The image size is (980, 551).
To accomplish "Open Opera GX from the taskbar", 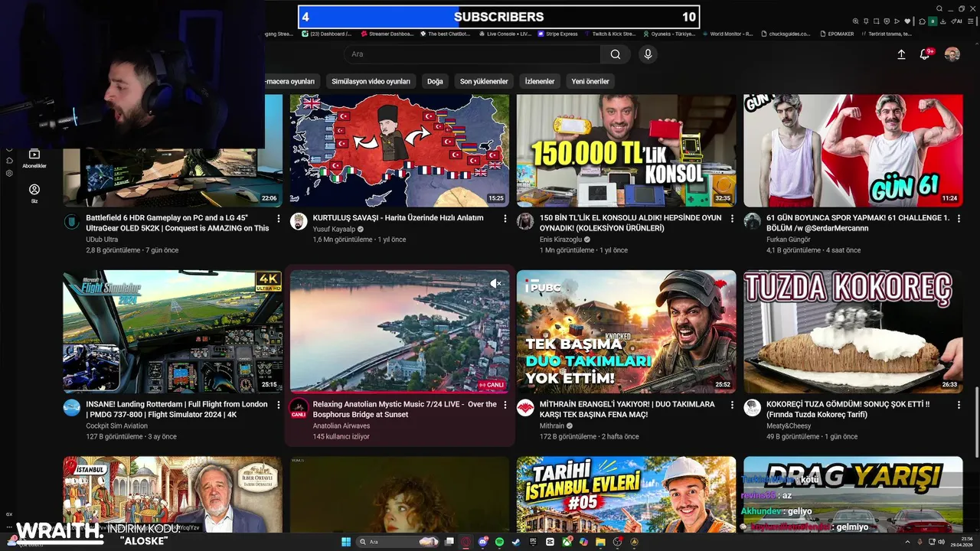I will 466,542.
